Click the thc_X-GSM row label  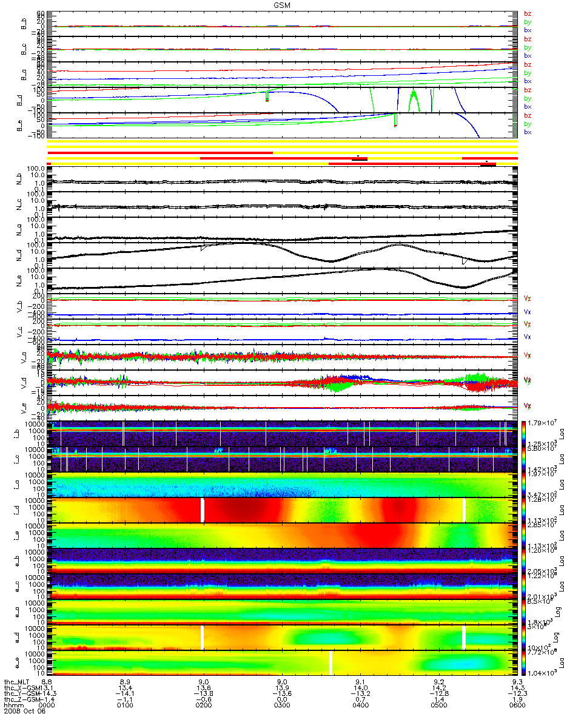pos(21,688)
